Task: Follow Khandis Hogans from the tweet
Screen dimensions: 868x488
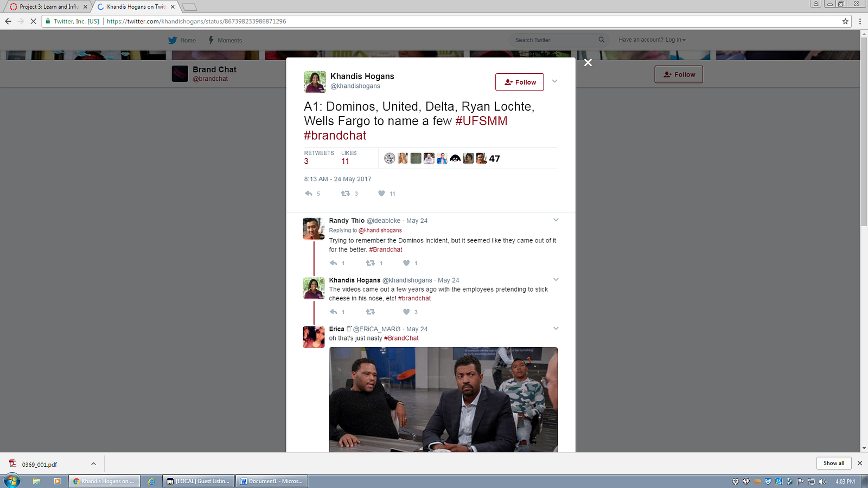Action: pyautogui.click(x=520, y=82)
